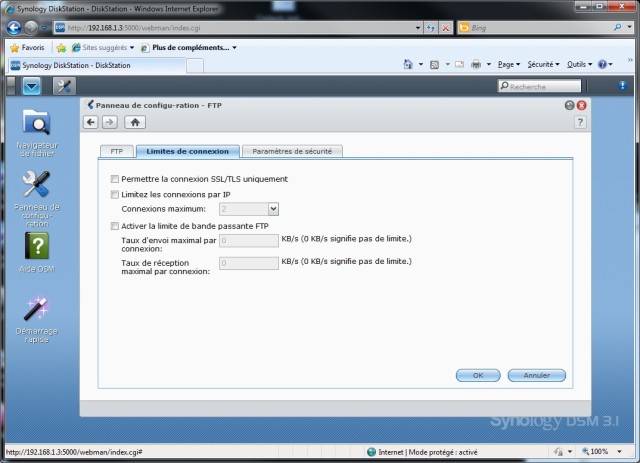
Task: Click the DSM notification info icon
Action: 622,85
